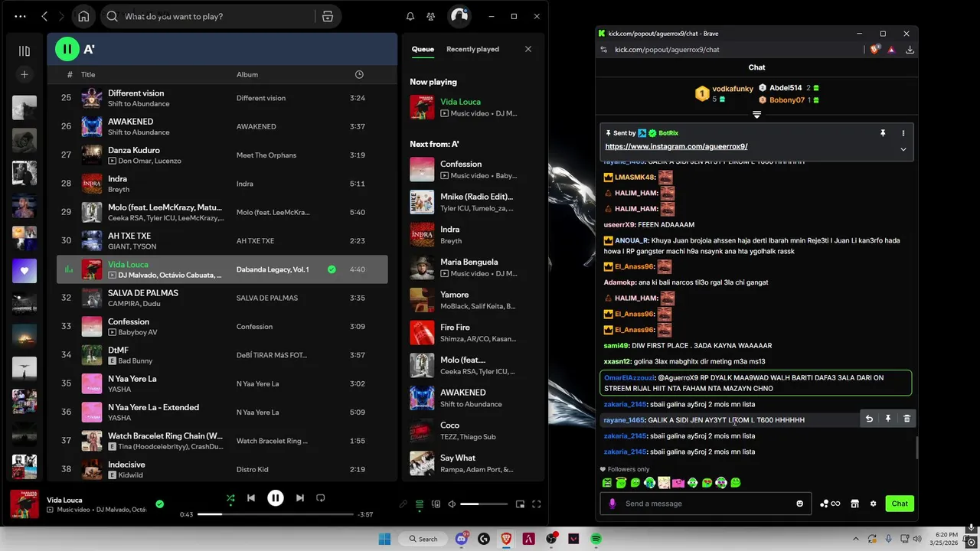Select Fire Fire in the queue
This screenshot has height=551, width=980.
[x=472, y=332]
